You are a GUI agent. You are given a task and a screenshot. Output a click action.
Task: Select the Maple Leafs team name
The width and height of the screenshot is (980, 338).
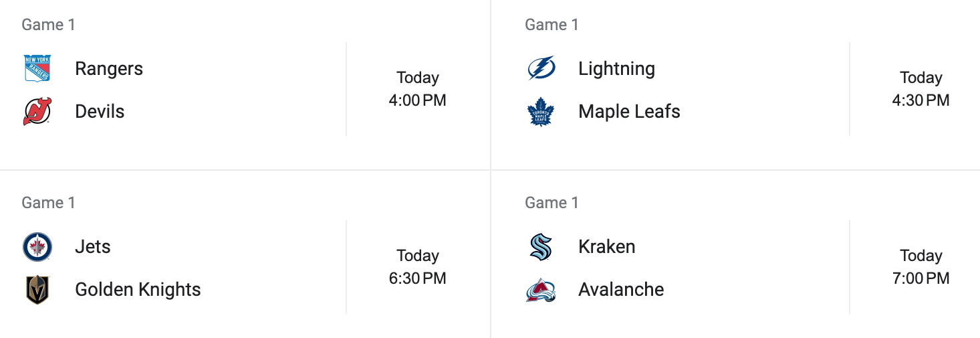(629, 111)
